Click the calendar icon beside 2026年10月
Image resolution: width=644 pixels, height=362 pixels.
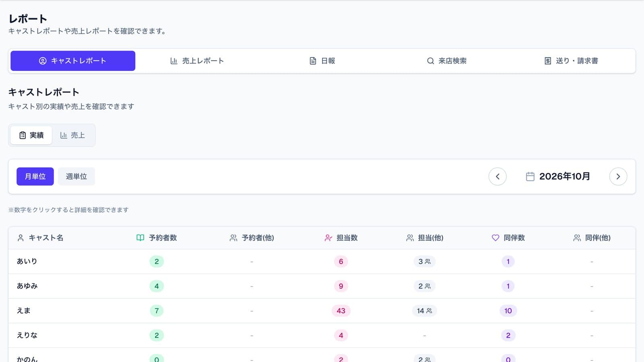click(x=530, y=177)
